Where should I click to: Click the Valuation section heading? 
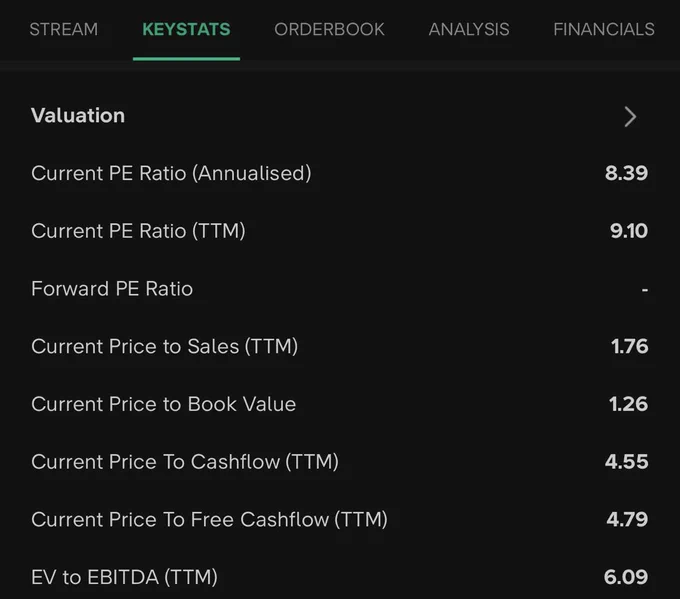point(78,116)
